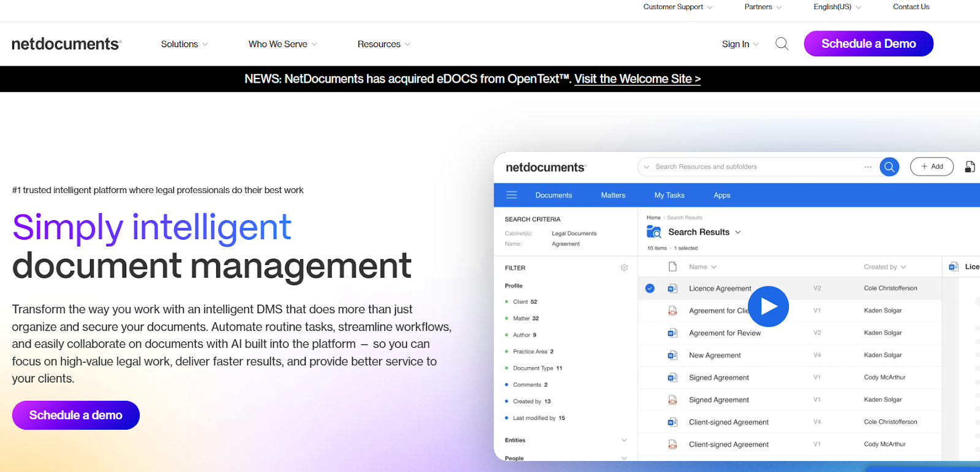Open hamburger menu in app preview
Viewport: 980px width, 472px height.
click(x=512, y=195)
